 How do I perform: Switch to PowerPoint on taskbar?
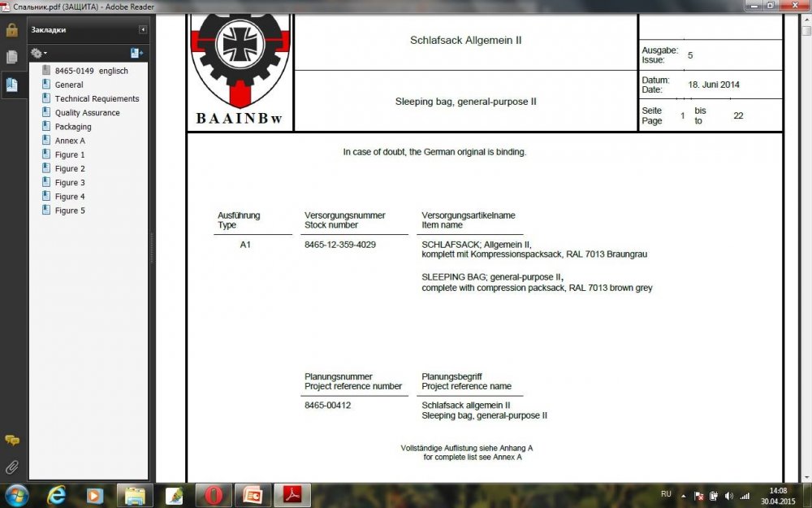coord(253,496)
